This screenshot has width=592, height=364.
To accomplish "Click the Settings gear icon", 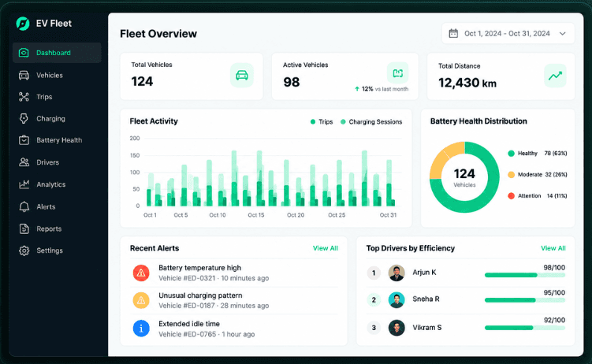I will (x=24, y=251).
